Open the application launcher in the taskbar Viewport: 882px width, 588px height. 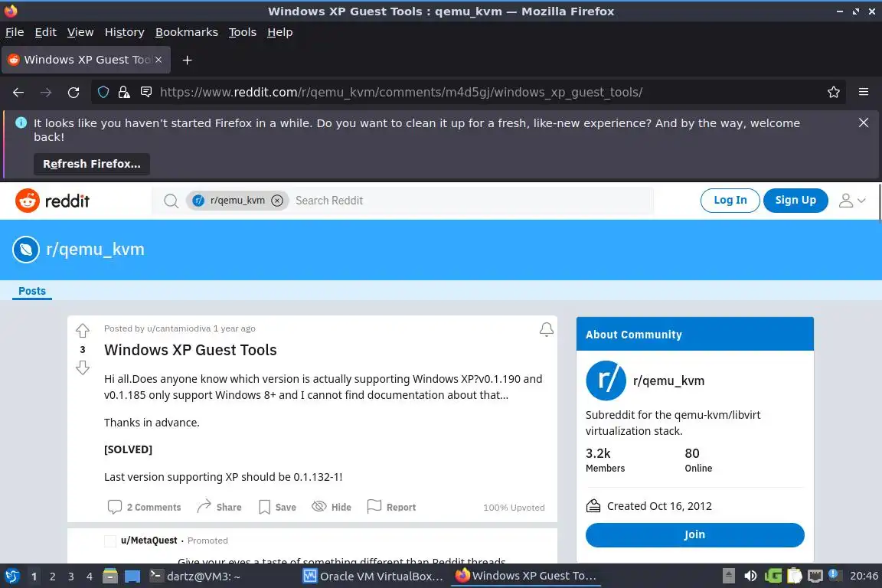(x=12, y=576)
